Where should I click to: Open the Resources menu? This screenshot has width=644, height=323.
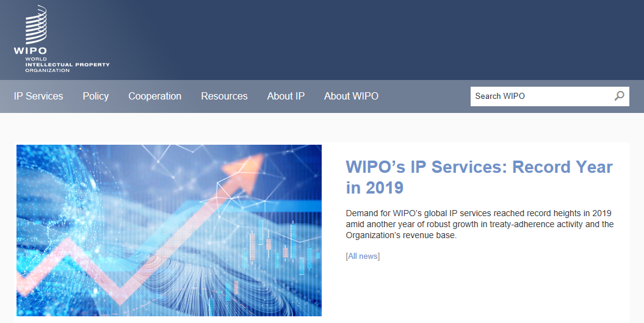[224, 96]
